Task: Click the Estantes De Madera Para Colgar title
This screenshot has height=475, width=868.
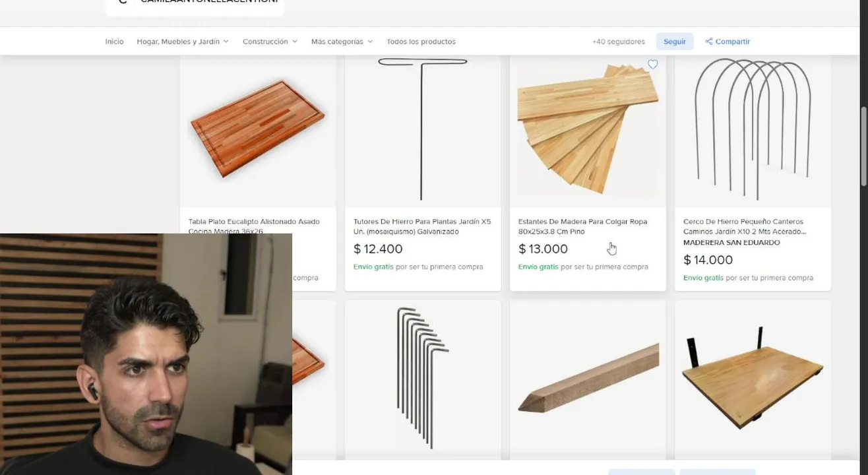Action: click(x=582, y=226)
